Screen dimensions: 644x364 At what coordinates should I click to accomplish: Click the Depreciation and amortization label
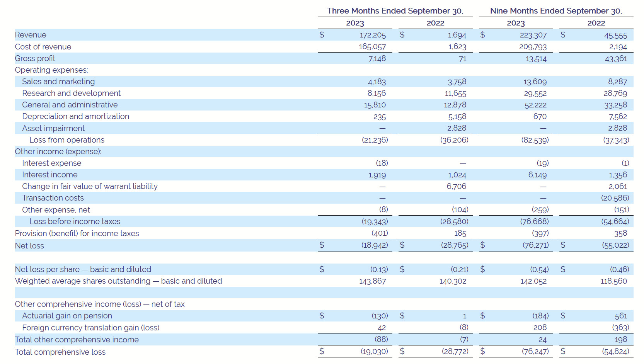pos(75,116)
